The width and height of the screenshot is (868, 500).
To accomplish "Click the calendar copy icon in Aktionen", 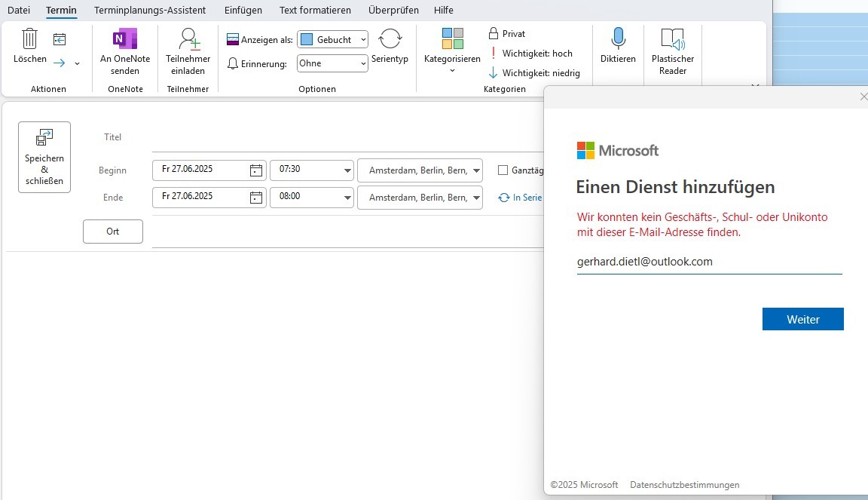I will pyautogui.click(x=60, y=39).
